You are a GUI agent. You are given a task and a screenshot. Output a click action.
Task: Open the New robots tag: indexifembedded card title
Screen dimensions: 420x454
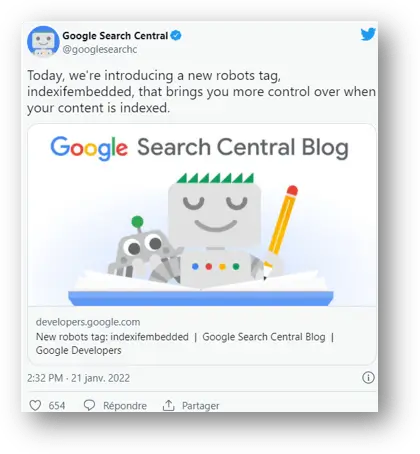pos(112,337)
